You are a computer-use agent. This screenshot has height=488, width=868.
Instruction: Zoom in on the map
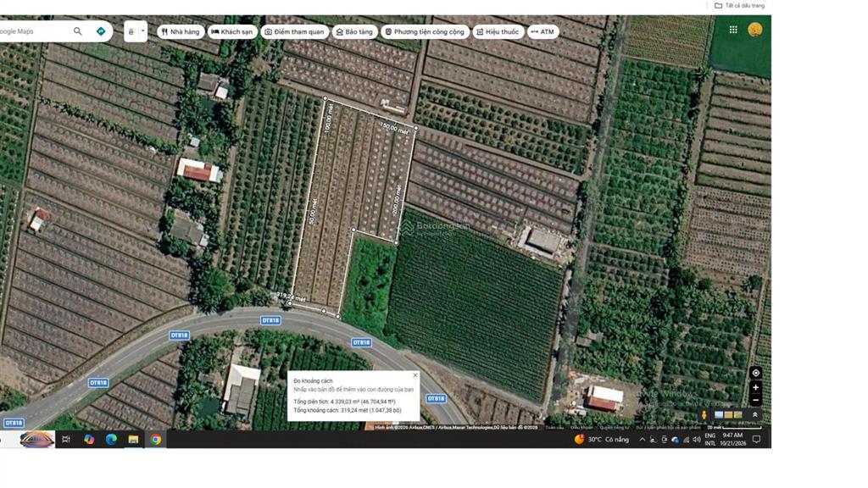click(x=755, y=387)
